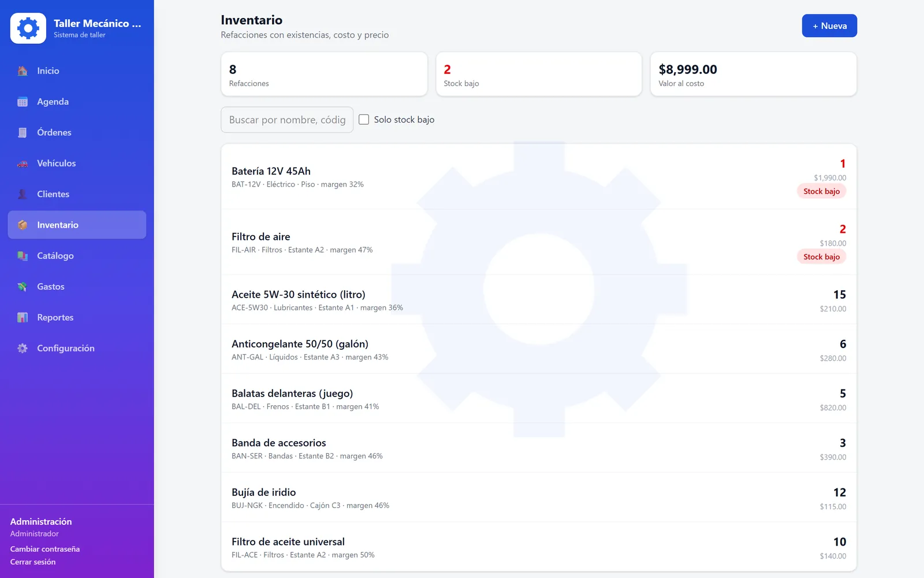924x578 pixels.
Task: Focus the Buscar por nombre search field
Action: [x=287, y=120]
